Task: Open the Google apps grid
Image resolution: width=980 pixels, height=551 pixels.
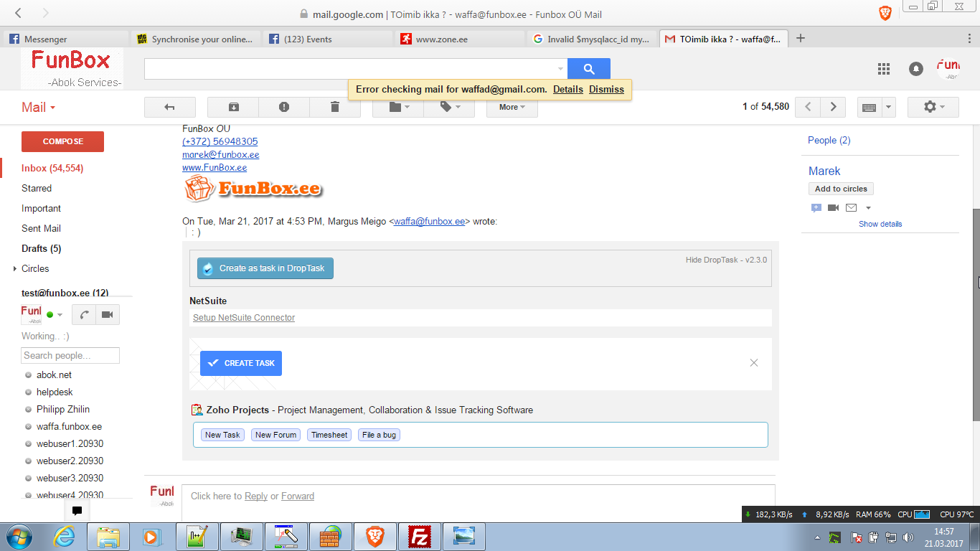Action: coord(884,69)
